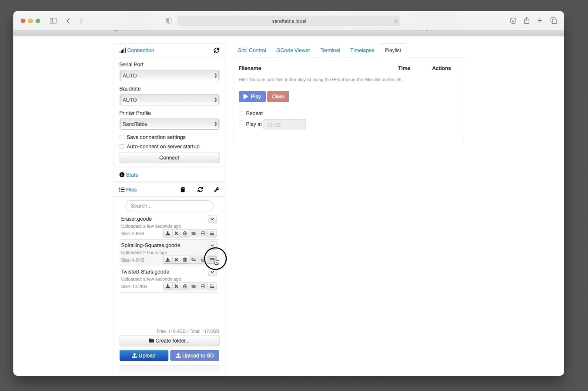Open the Serial Port dropdown
Viewport: 588px width, 391px height.
169,76
